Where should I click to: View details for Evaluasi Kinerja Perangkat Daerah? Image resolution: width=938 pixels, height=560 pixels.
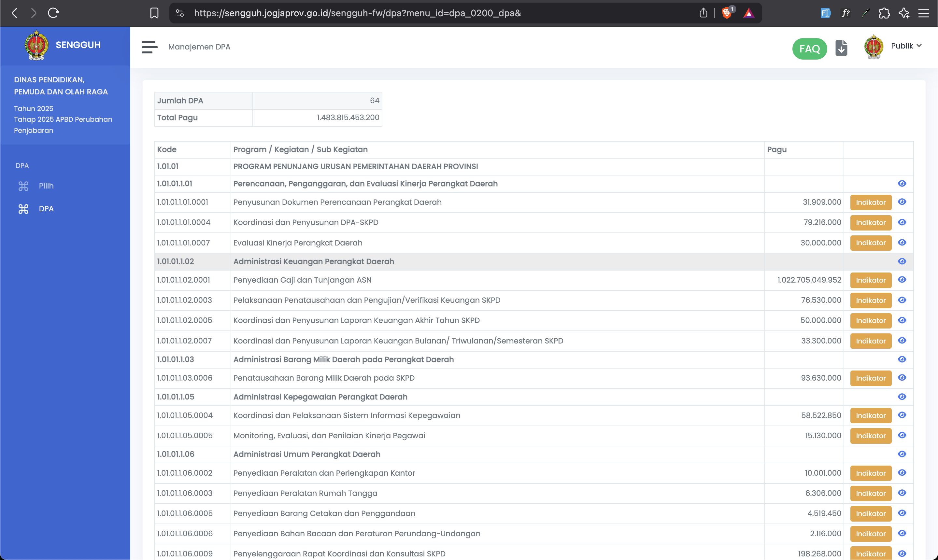click(x=902, y=243)
